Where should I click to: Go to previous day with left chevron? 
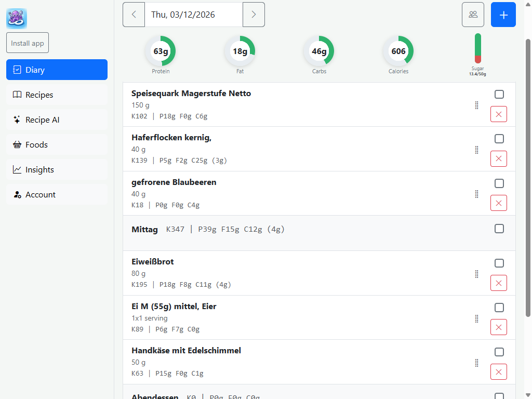pos(134,15)
